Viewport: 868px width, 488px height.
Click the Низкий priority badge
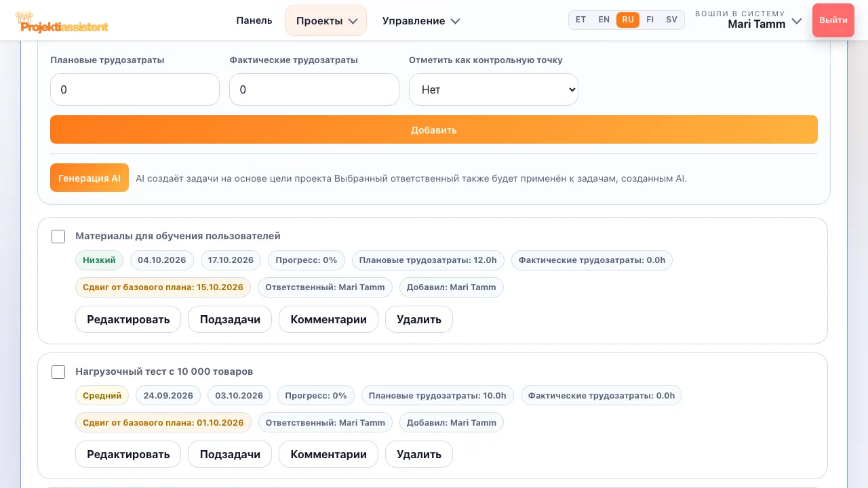(99, 260)
